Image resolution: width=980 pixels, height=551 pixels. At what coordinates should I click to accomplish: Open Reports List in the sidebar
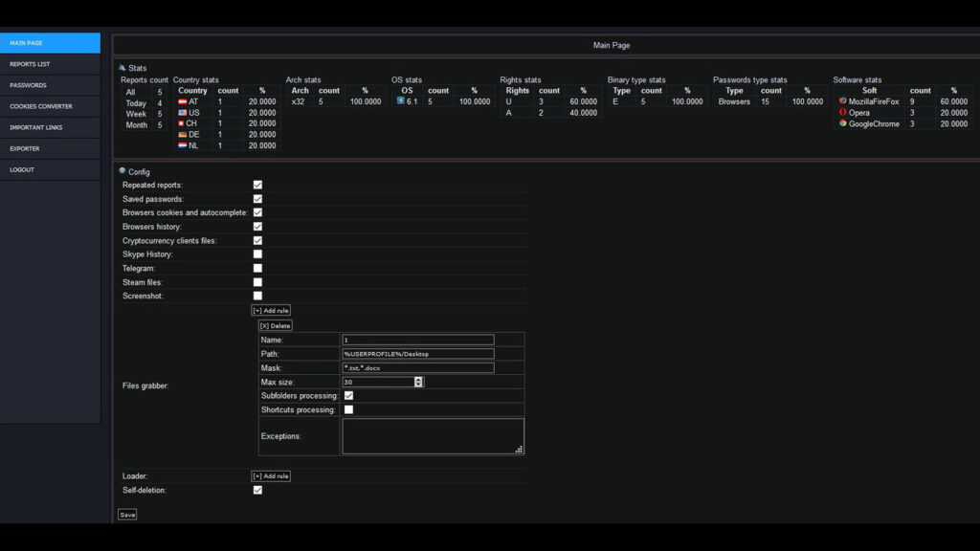pos(50,64)
